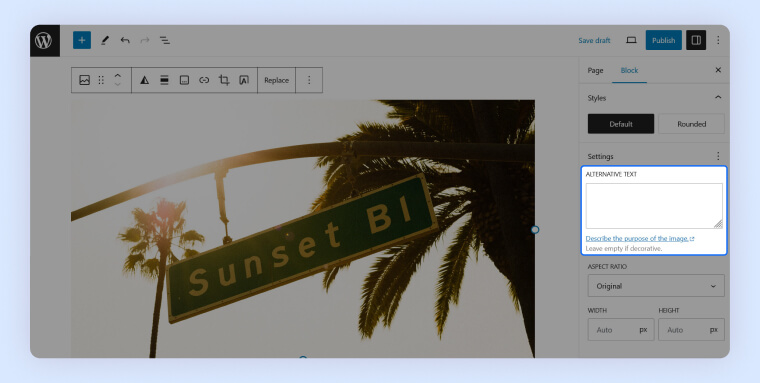Image resolution: width=760 pixels, height=383 pixels.
Task: Select the Sunset Blvd image
Action: pos(303,229)
